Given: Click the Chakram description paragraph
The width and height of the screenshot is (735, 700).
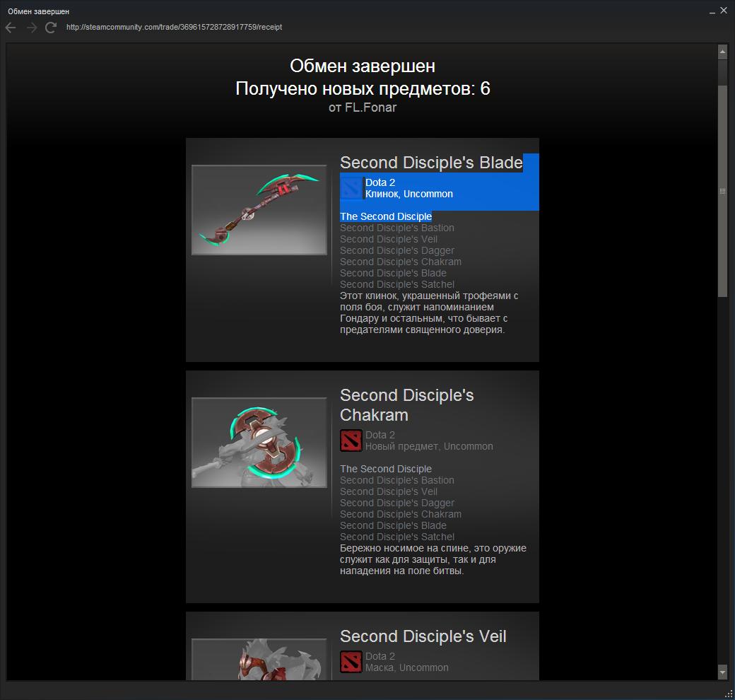Looking at the screenshot, I should tap(433, 559).
